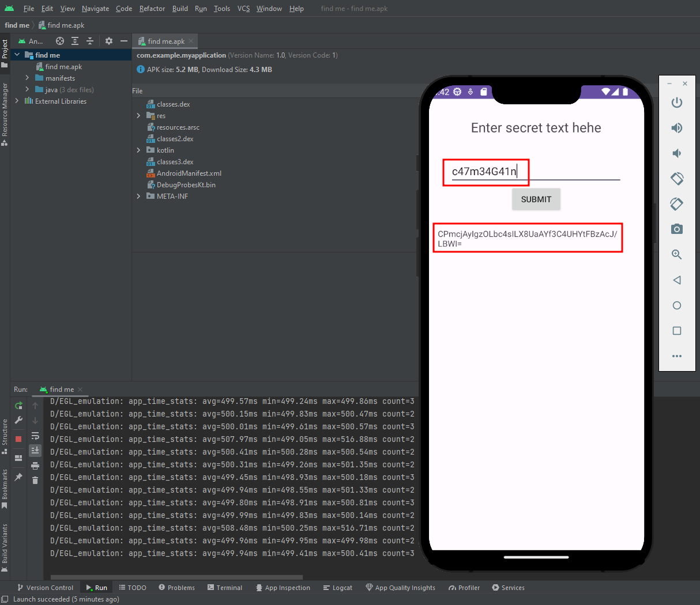Click emulator Overview square button
The image size is (700, 605).
click(x=677, y=331)
